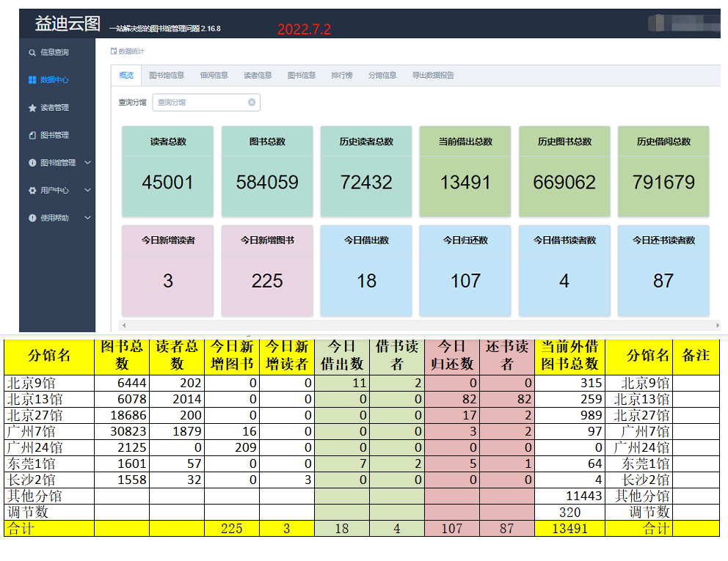Click the 信息查询 search icon in sidebar
This screenshot has width=728, height=561.
pos(32,53)
